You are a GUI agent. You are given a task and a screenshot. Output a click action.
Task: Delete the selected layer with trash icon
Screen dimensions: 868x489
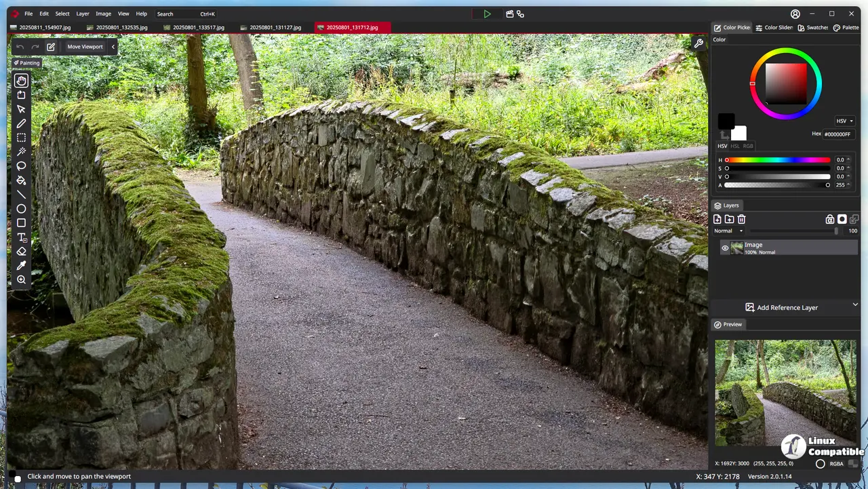(741, 219)
